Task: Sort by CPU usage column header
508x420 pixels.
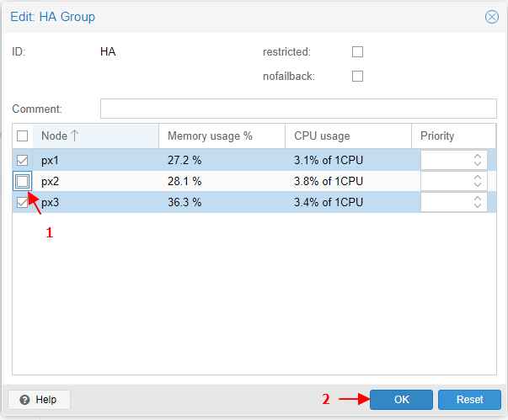Action: [347, 136]
